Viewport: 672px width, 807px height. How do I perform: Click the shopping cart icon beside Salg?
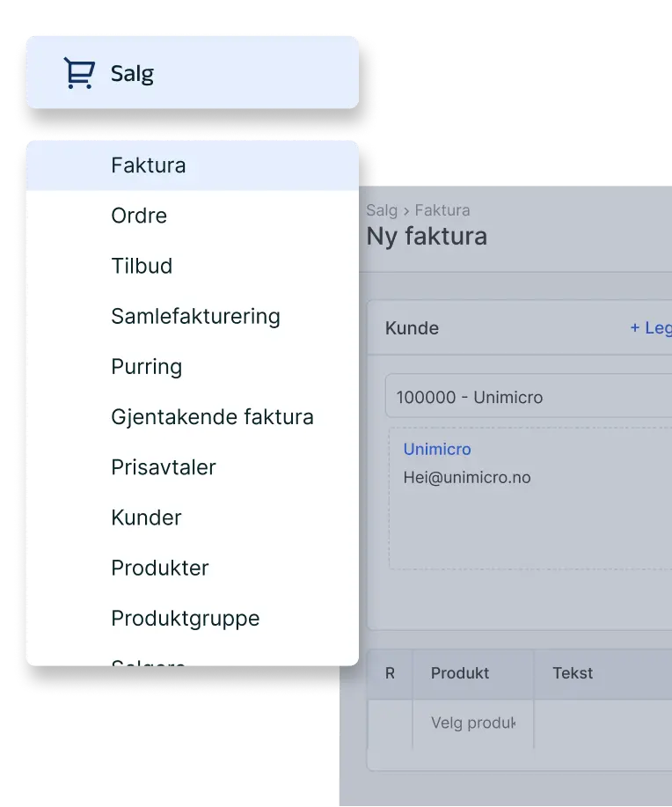click(x=79, y=73)
